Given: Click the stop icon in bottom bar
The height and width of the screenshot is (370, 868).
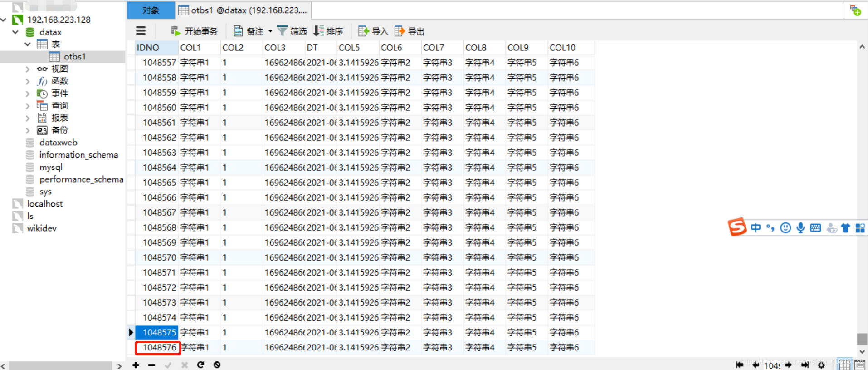Looking at the screenshot, I should (217, 365).
